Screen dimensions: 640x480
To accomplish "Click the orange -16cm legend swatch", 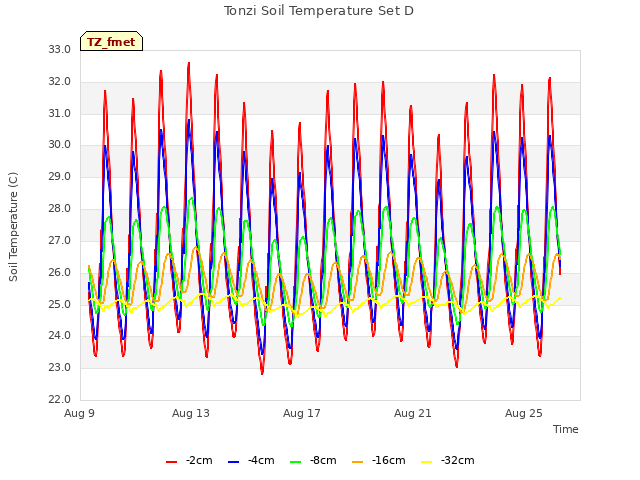I will tap(358, 462).
